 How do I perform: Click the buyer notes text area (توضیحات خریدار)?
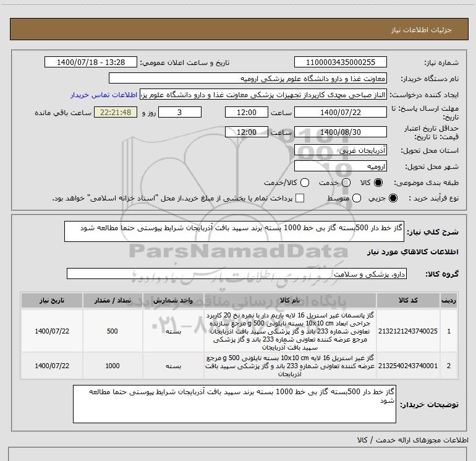point(234,404)
